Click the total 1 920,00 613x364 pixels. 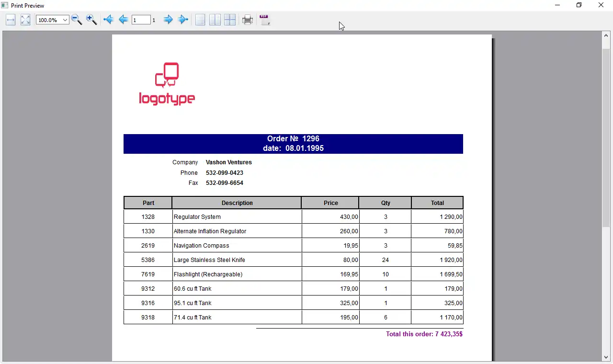point(451,260)
